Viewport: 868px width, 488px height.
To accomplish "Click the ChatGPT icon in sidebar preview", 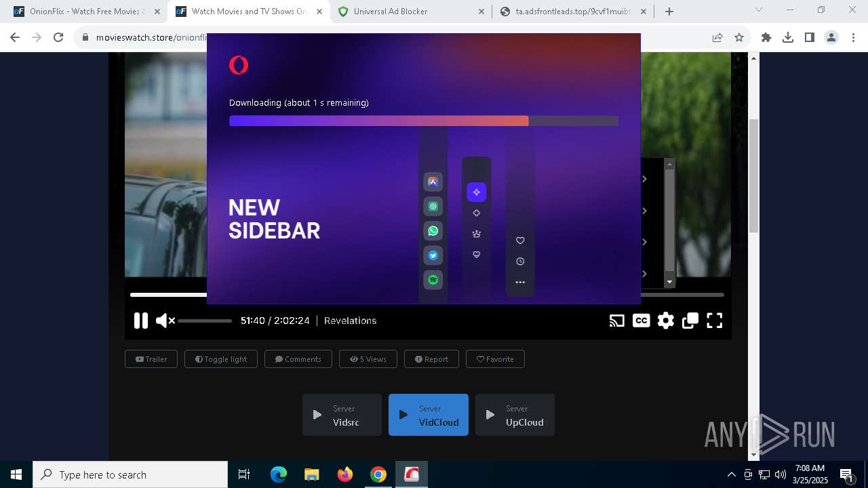I will tap(433, 207).
